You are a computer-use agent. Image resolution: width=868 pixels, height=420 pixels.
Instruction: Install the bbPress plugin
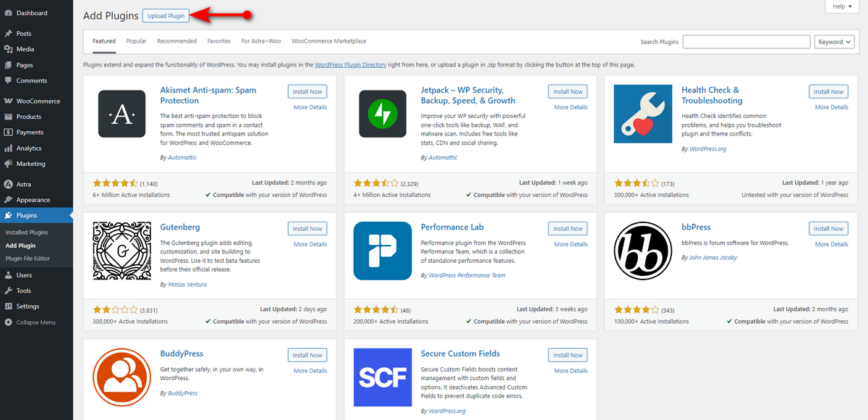[x=829, y=229]
